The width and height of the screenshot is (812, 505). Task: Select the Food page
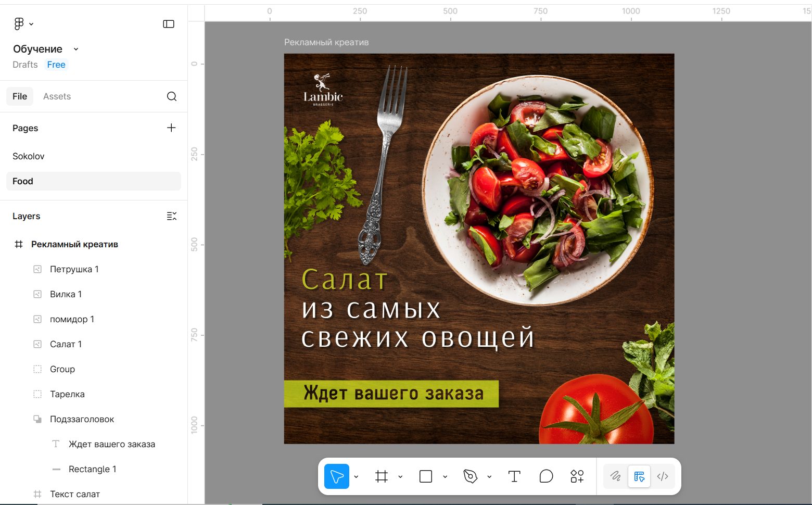click(94, 181)
